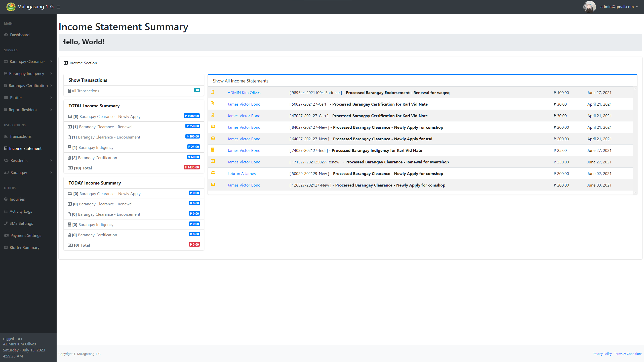Viewport: 644px width, 362px height.
Task: Click the scrollbar of the income statements list
Action: 635,141
